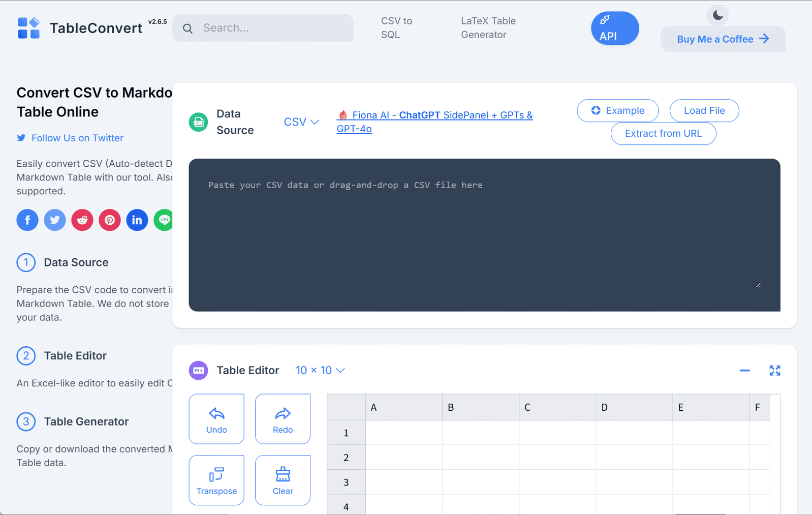Click the step 3 Table Generator number circle

coord(26,422)
